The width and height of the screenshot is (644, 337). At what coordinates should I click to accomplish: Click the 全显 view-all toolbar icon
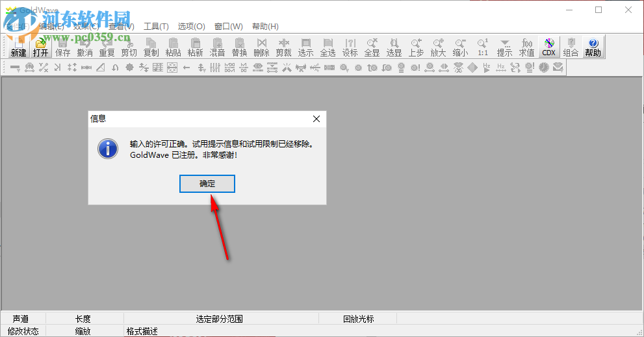372,47
